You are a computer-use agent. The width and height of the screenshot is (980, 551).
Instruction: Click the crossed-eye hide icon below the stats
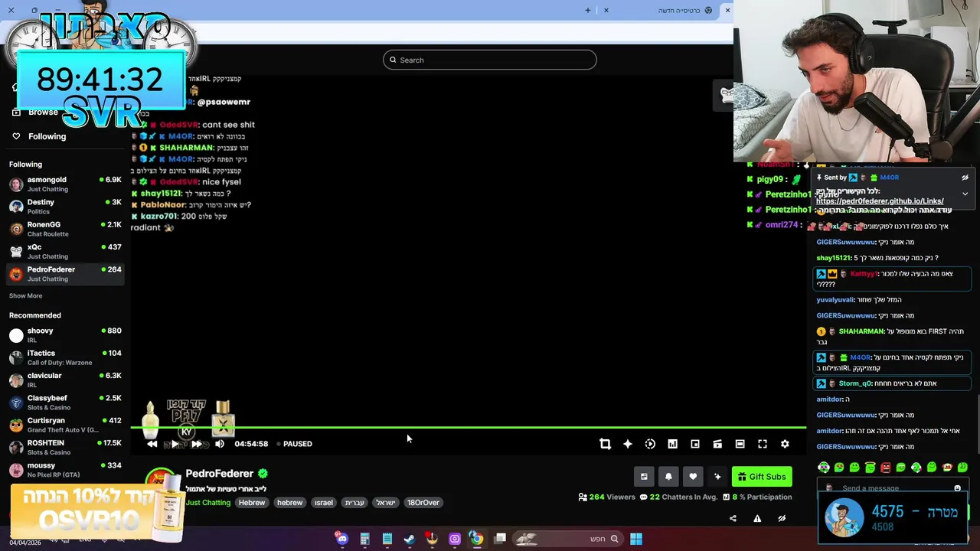(782, 518)
